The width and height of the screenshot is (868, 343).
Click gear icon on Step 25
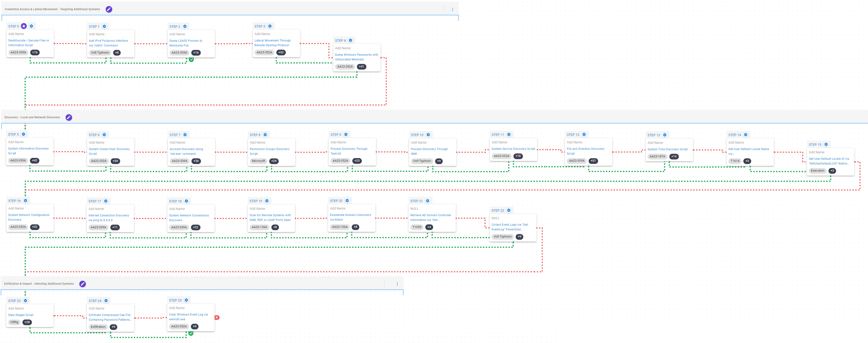click(186, 300)
